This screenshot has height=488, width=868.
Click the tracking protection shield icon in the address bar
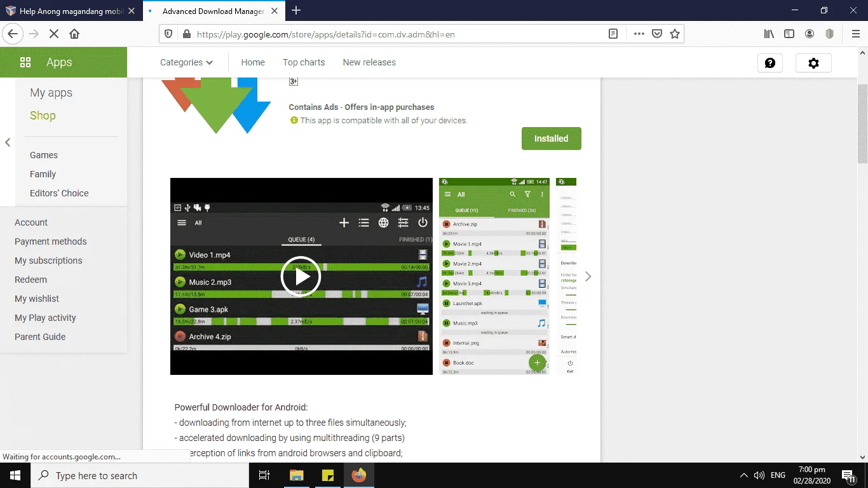168,34
